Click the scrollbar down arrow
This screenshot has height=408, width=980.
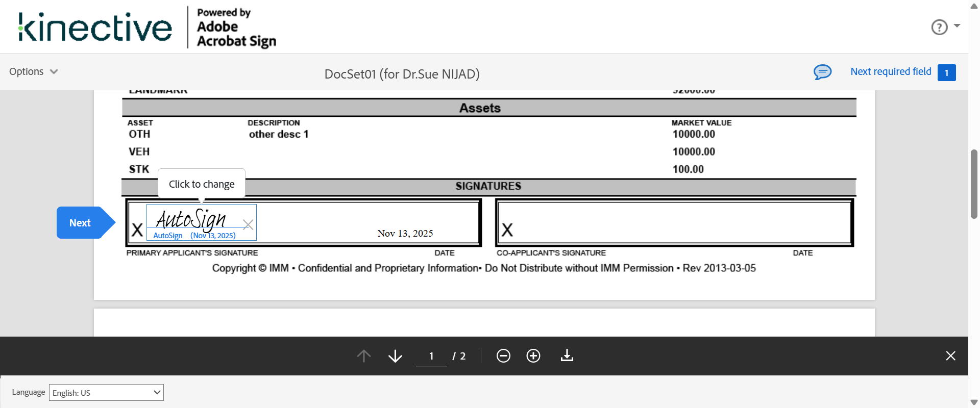[974, 402]
